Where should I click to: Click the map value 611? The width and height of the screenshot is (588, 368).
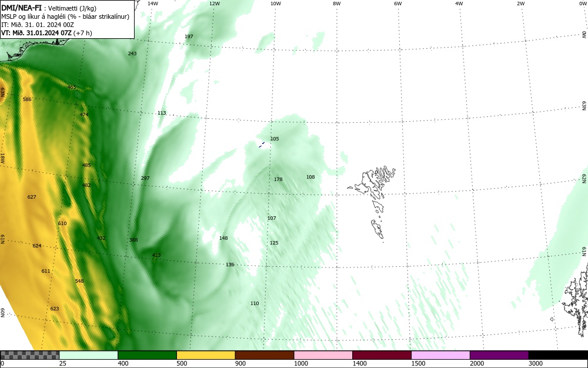tap(46, 271)
